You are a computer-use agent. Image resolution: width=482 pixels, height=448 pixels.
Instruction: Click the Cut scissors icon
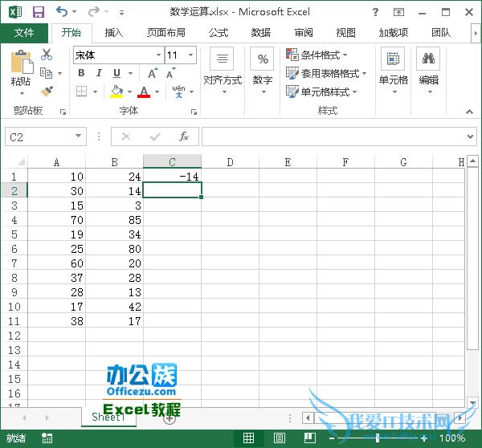(x=47, y=55)
